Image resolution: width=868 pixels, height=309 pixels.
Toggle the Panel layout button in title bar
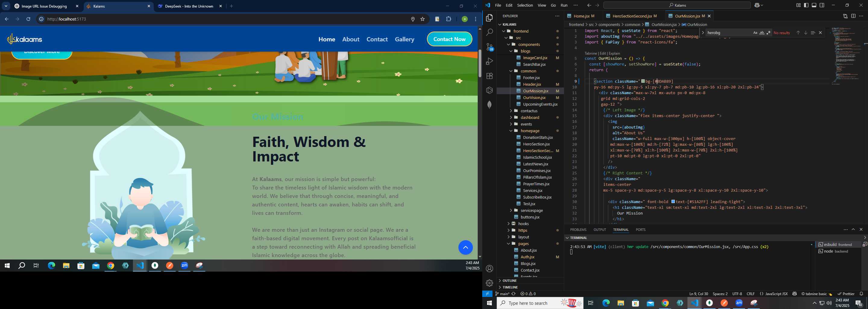click(814, 5)
